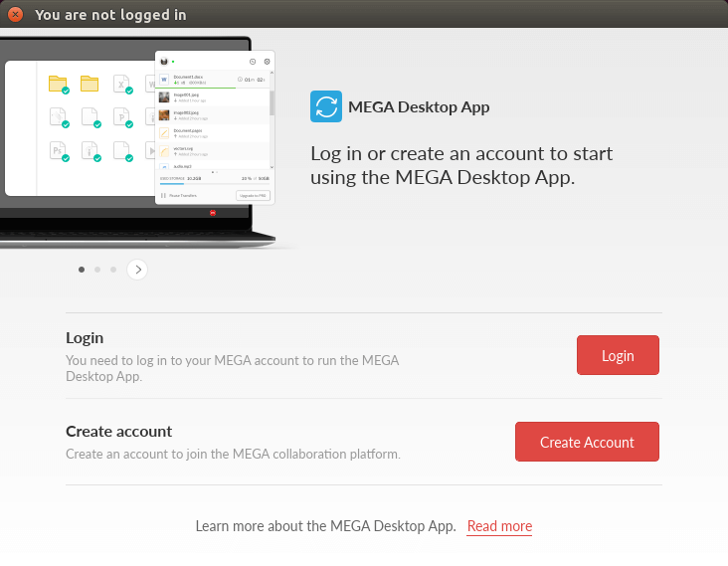
Task: Click the settings gear in the preview panel
Action: (267, 62)
